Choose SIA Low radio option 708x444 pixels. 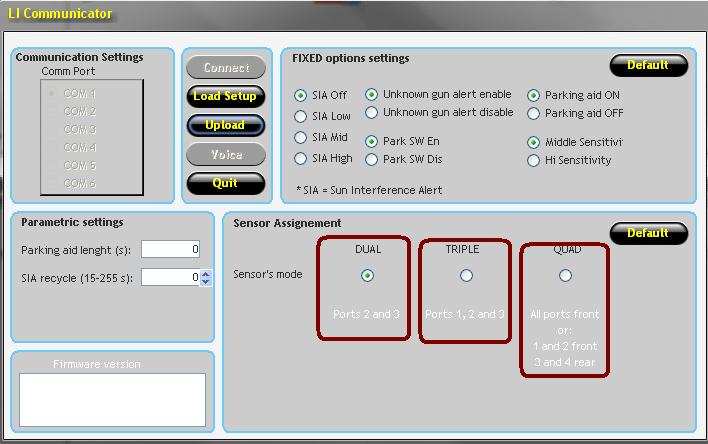click(x=301, y=117)
